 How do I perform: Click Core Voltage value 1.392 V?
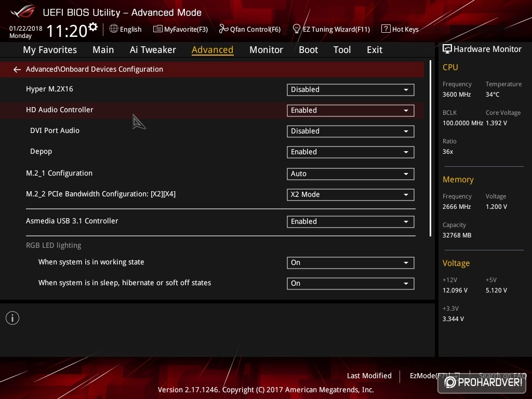coord(496,123)
